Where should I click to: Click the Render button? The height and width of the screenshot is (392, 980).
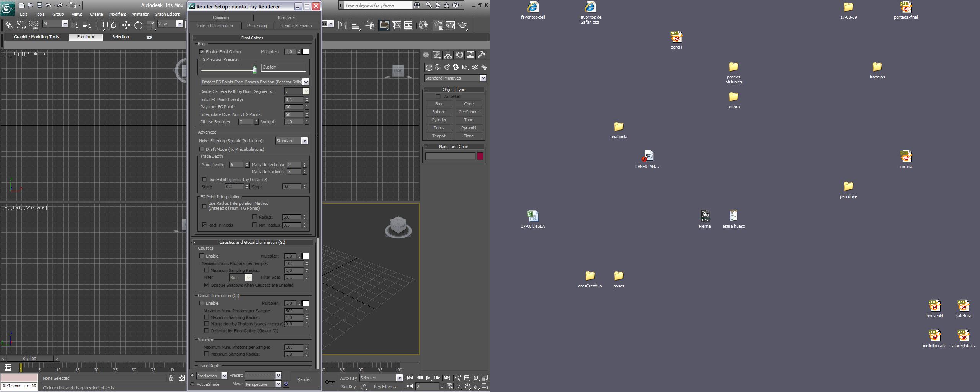[x=304, y=379]
